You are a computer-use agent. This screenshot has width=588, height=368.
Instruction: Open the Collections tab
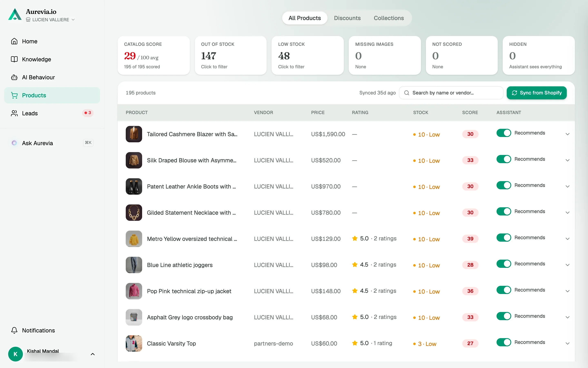pyautogui.click(x=389, y=18)
